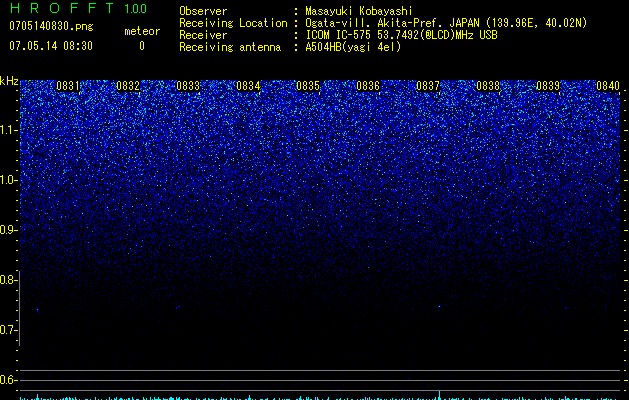The image size is (629, 400).
Task: Click the kHz axis unit label
Action: 9,81
